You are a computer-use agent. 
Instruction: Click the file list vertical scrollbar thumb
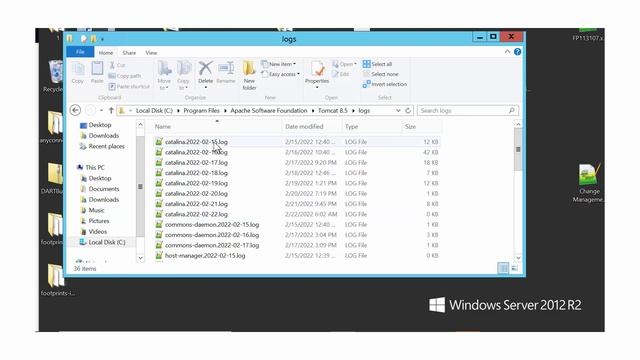pos(518,149)
